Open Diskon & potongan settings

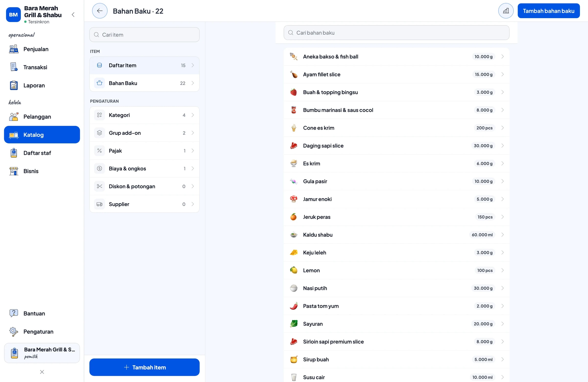click(x=145, y=186)
